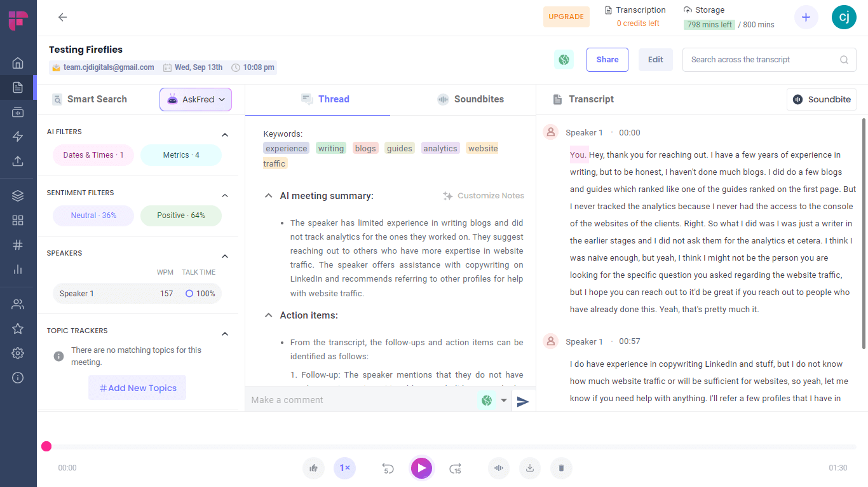This screenshot has height=487, width=868.
Task: Click the download icon in player bar
Action: tap(530, 469)
